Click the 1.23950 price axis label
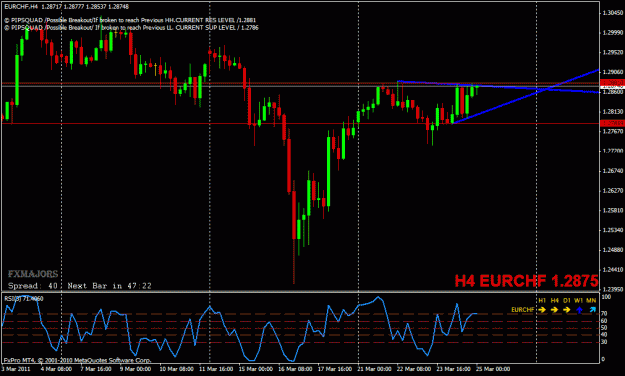Viewport: 625px width, 376px height. coord(613,289)
